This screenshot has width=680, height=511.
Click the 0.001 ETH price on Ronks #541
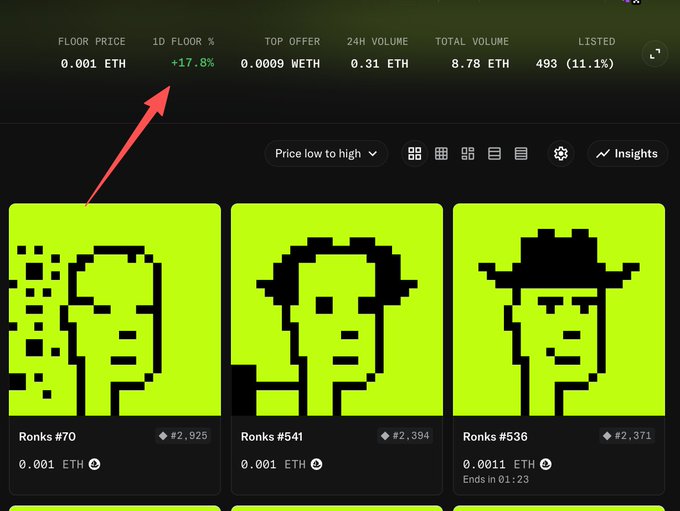[273, 464]
